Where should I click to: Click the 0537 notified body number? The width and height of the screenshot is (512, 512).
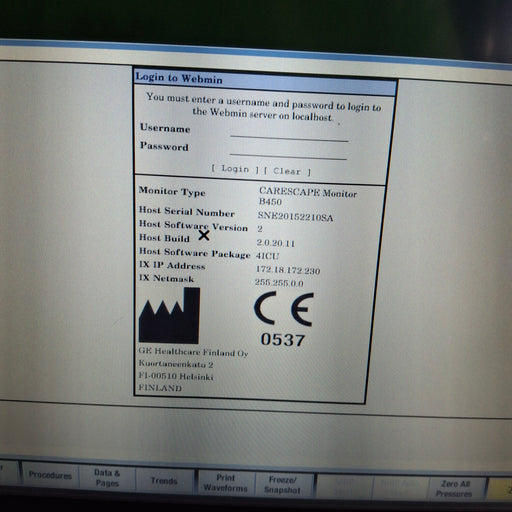click(x=283, y=340)
